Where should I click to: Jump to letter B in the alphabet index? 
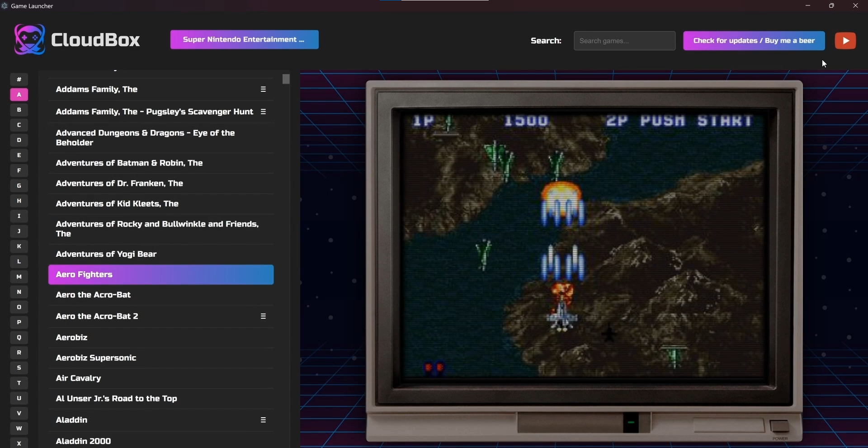(x=19, y=110)
